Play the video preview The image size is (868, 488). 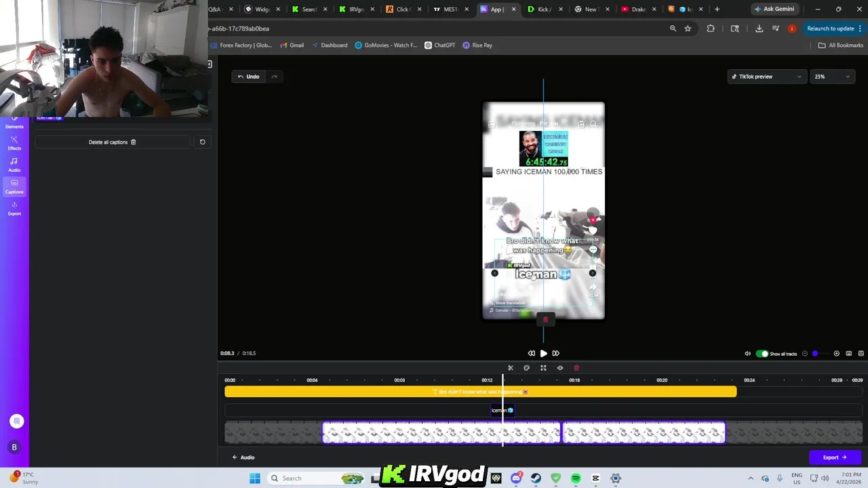click(x=543, y=353)
